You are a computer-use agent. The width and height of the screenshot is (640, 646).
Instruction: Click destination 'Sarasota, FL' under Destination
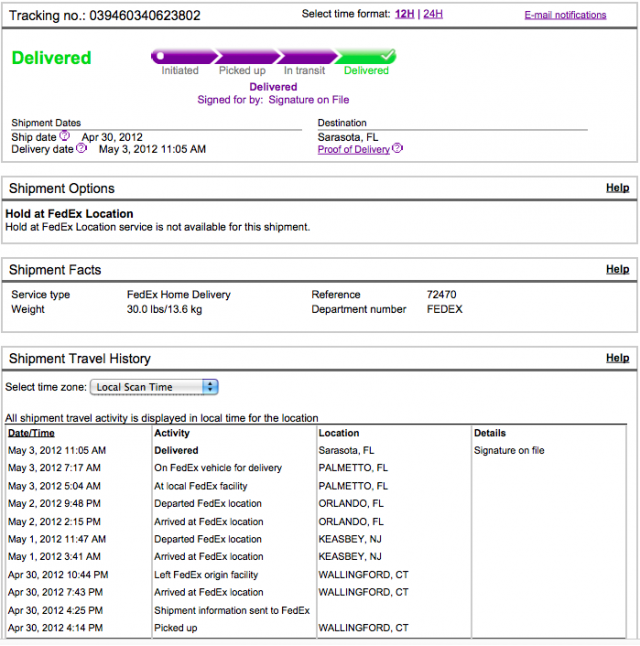(x=348, y=137)
